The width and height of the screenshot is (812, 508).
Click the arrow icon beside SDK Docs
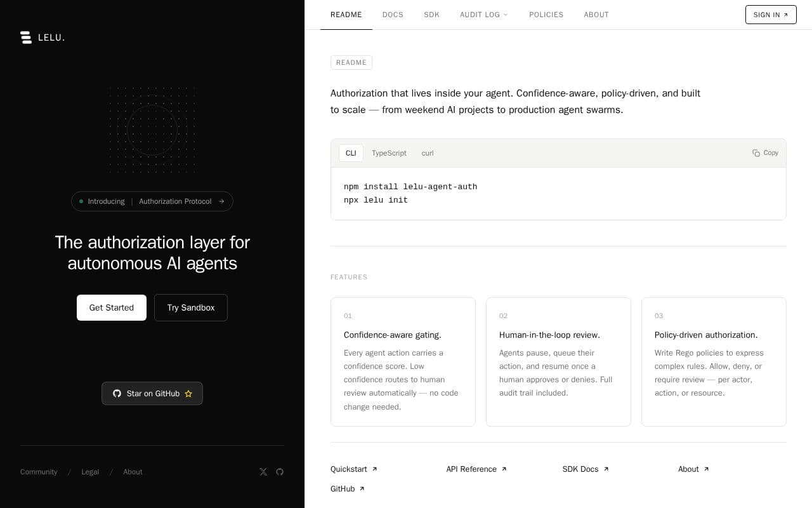(x=606, y=469)
